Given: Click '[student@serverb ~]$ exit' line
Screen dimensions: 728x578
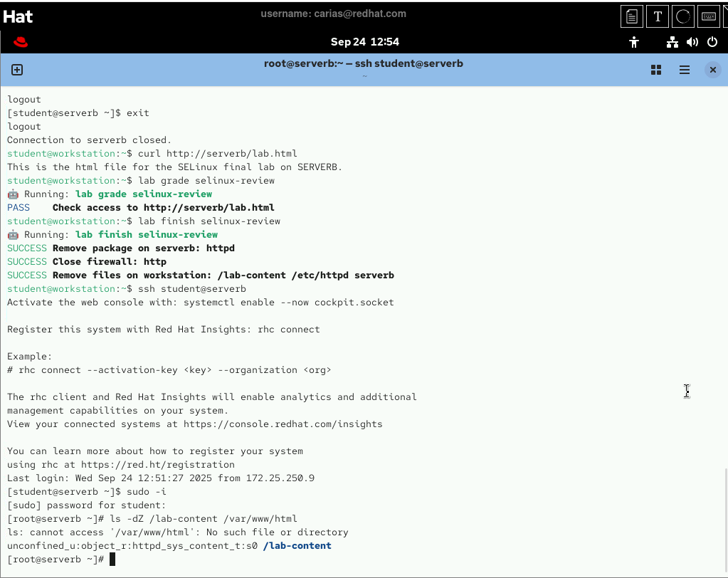Looking at the screenshot, I should [78, 112].
